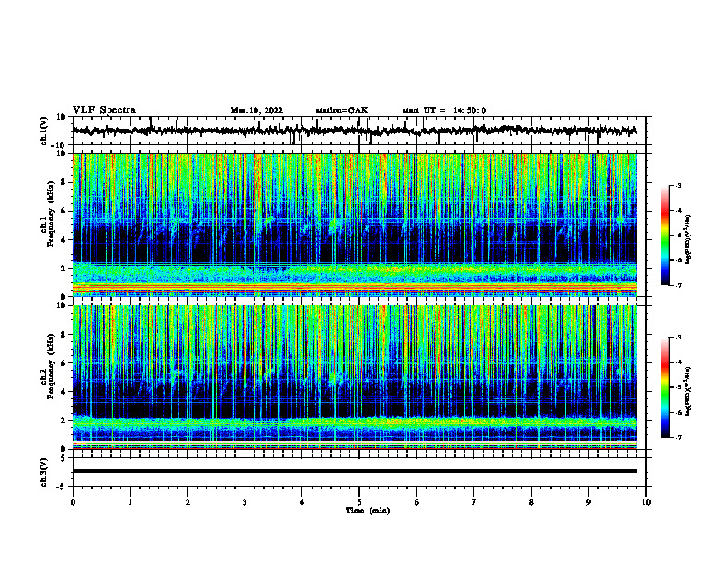The width and height of the screenshot is (728, 563).
Task: Click the "-7" tick on ch.1 color bar
Action: pos(677,285)
